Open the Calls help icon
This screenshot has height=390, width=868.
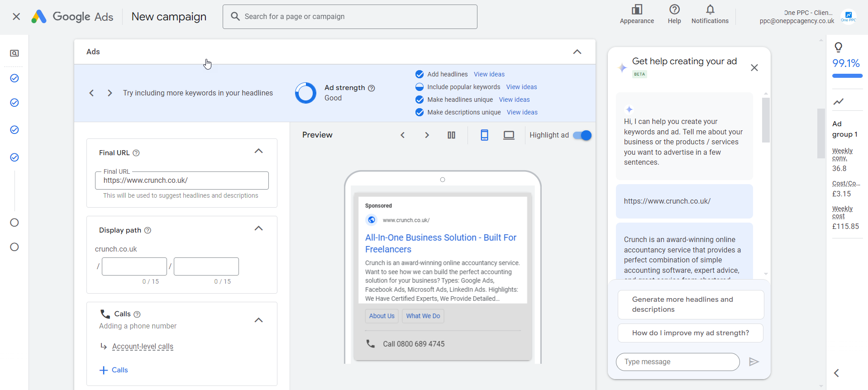[x=137, y=314]
